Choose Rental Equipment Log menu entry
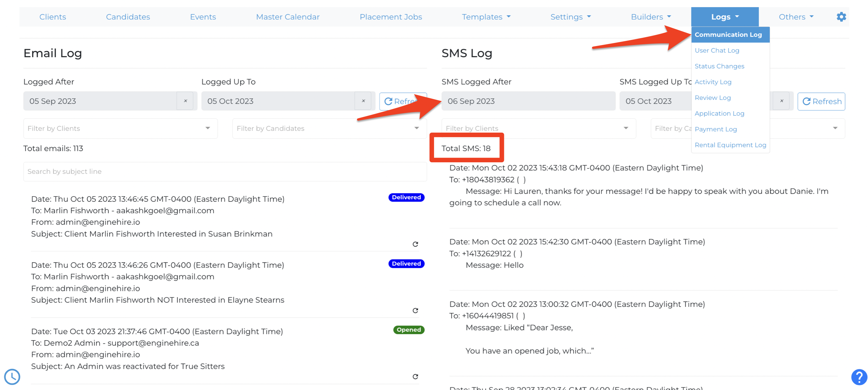This screenshot has height=390, width=868. 730,145
